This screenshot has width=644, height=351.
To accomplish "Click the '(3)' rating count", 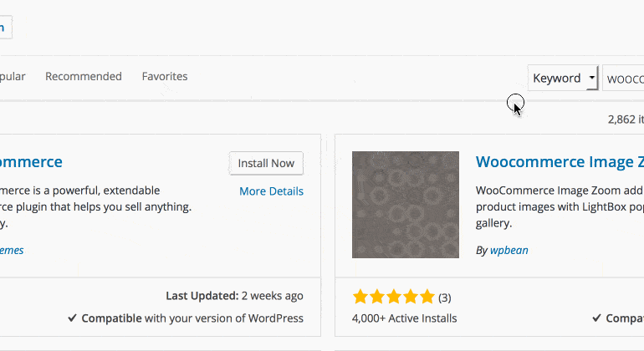I will pos(444,298).
